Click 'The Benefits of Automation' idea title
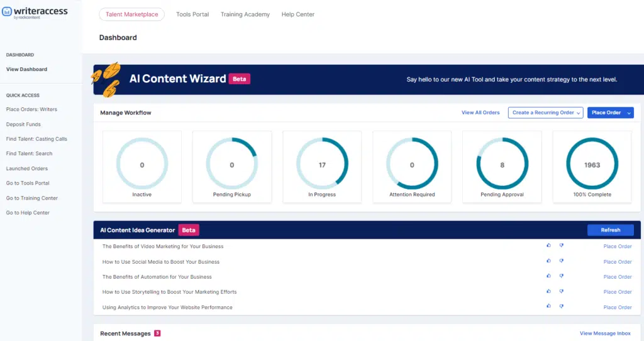Screen dimensions: 644x341 (157, 277)
